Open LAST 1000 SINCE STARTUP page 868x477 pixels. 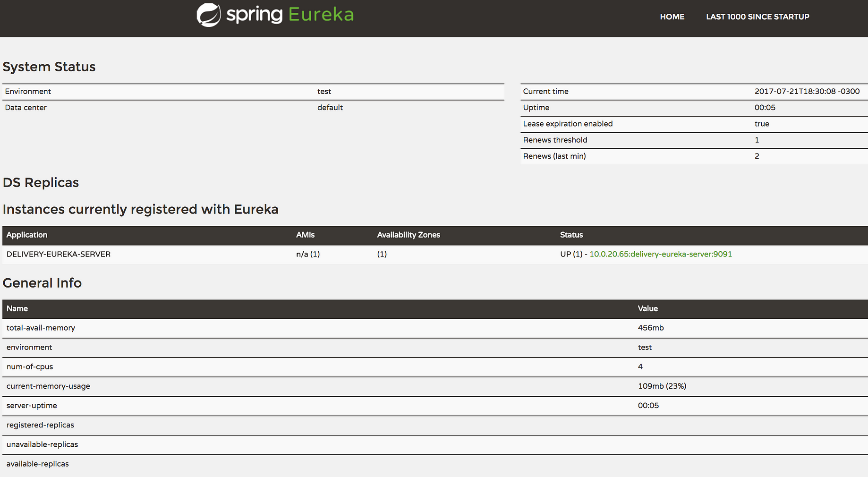coord(757,17)
